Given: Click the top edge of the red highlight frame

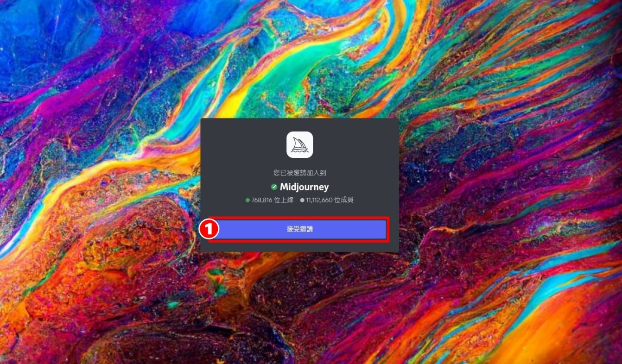Looking at the screenshot, I should point(299,218).
